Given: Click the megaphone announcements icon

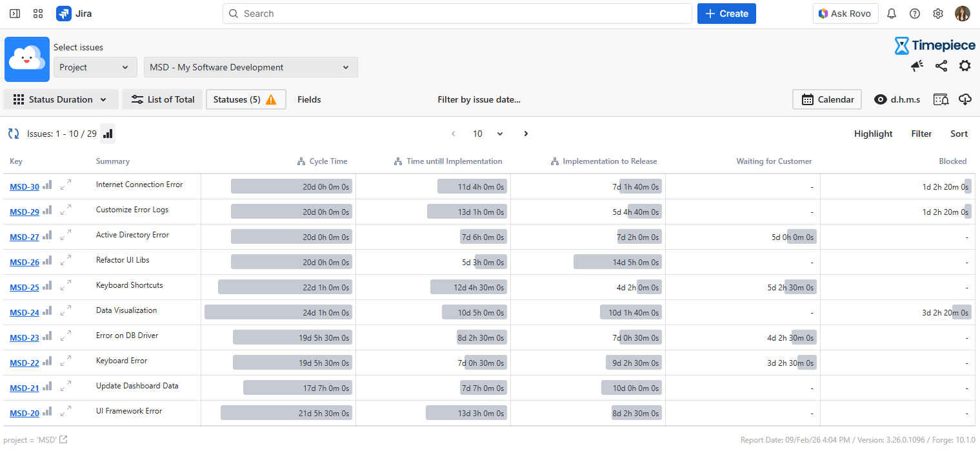Looking at the screenshot, I should [917, 66].
